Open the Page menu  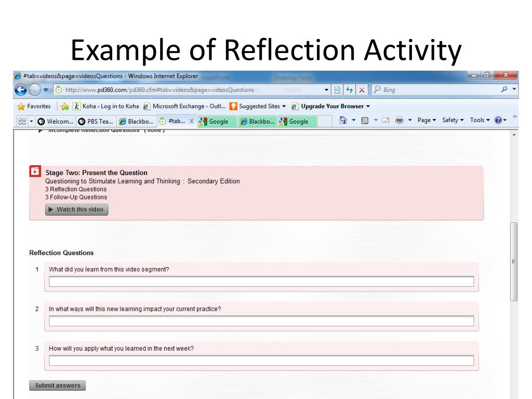pyautogui.click(x=427, y=120)
